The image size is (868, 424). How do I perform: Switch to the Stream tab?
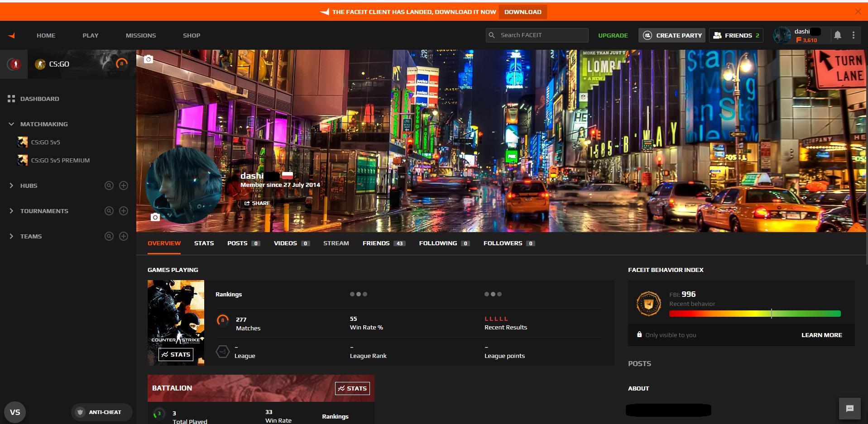(336, 243)
